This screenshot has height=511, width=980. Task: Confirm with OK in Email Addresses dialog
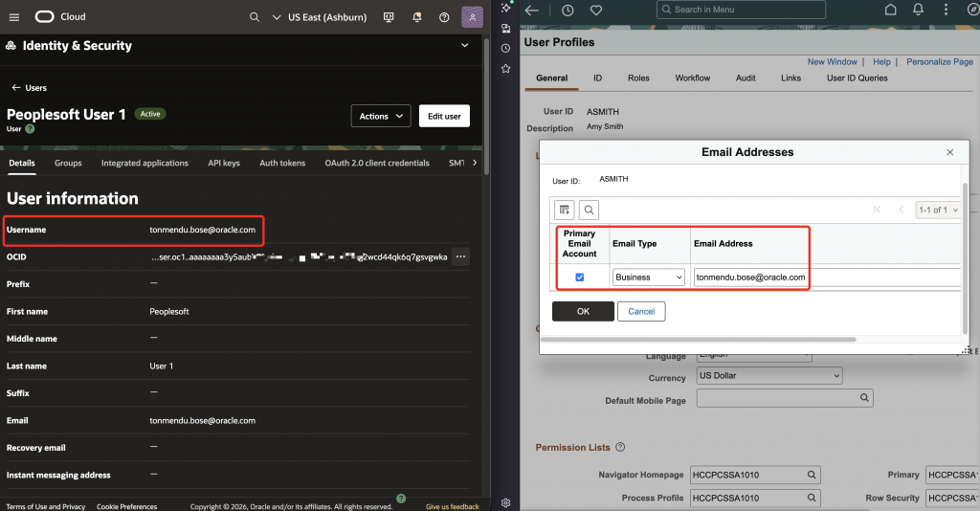[x=583, y=311]
